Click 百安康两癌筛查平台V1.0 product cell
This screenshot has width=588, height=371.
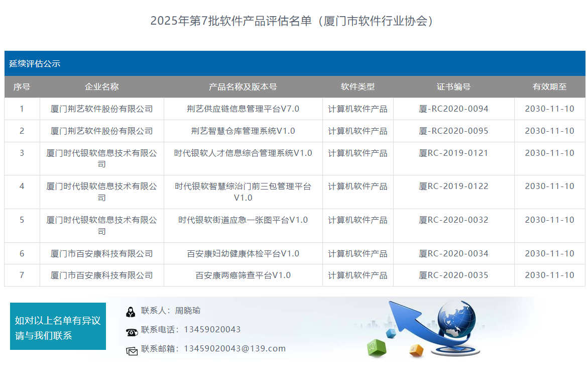pos(243,275)
